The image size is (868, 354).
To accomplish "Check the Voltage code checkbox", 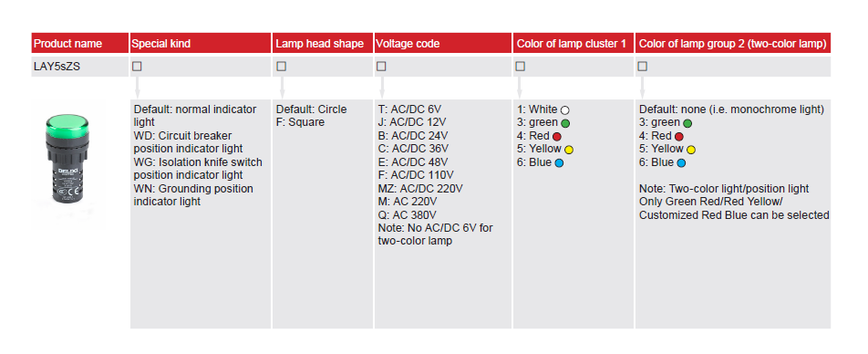I will 381,67.
